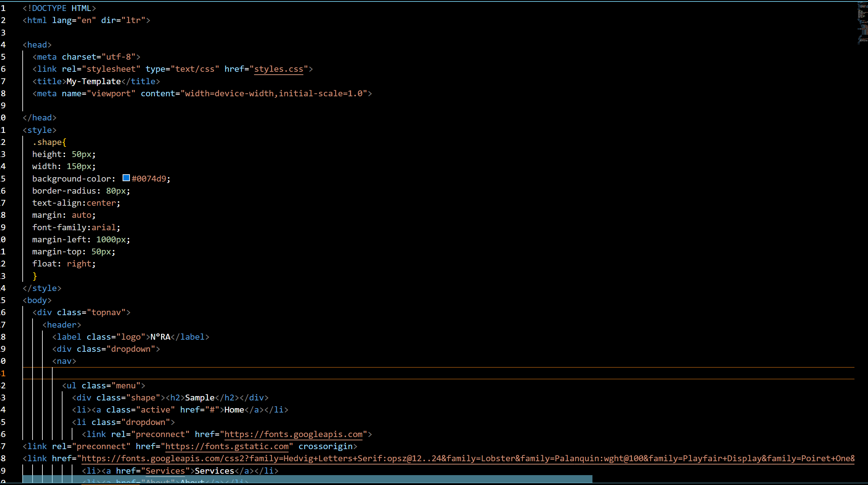This screenshot has width=868, height=485.
Task: Click the div class="dropdown" line
Action: pos(106,349)
